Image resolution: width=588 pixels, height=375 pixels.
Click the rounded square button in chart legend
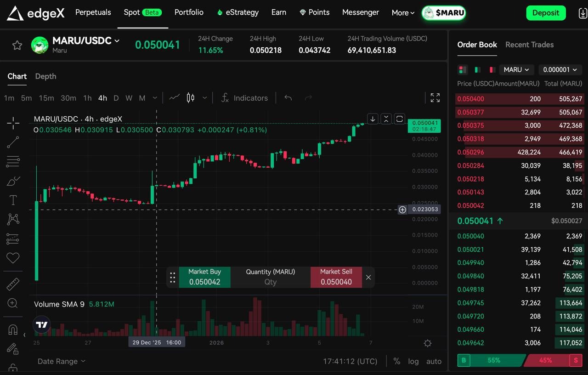coord(399,119)
